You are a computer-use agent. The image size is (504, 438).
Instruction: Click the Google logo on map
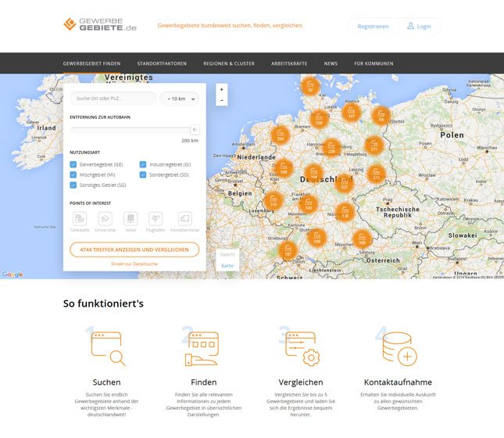pyautogui.click(x=13, y=275)
